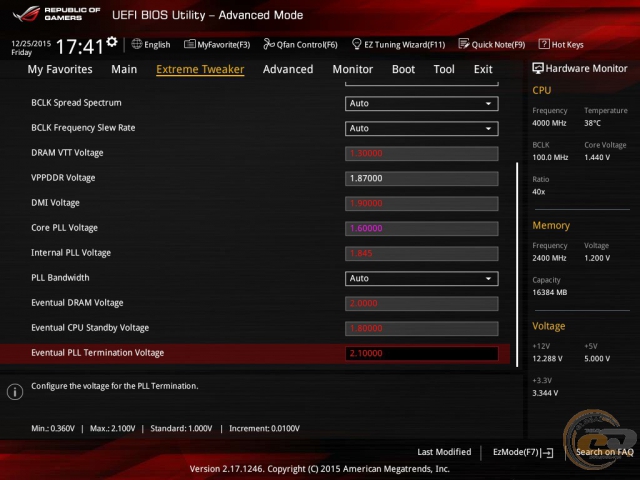Open MyFavorite(F3) folder icon
The image size is (640, 480).
coord(189,44)
